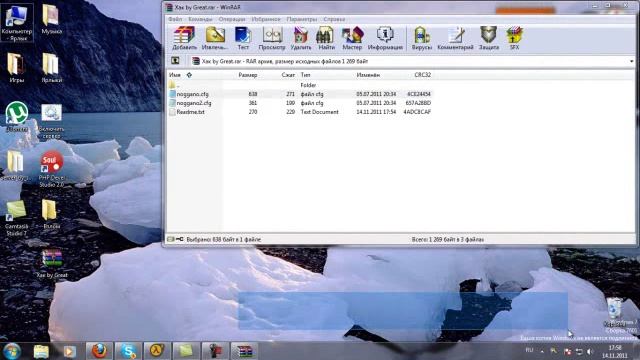Click the Удалить (Delete) toolbar icon

[301, 38]
